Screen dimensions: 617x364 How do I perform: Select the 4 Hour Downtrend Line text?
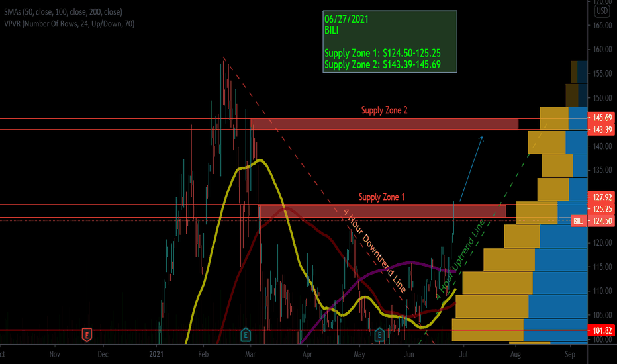(375, 251)
